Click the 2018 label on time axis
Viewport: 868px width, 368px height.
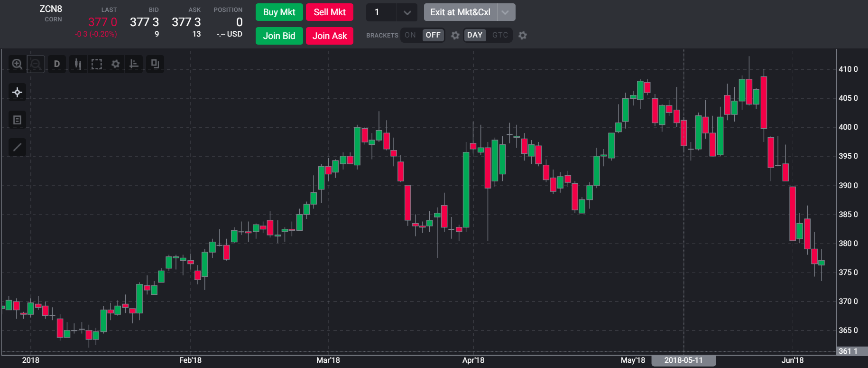[31, 360]
